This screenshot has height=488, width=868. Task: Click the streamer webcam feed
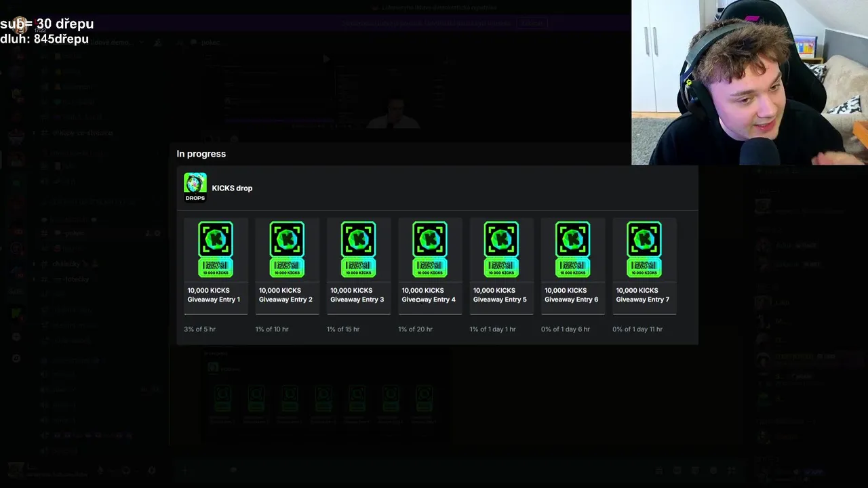tap(749, 82)
